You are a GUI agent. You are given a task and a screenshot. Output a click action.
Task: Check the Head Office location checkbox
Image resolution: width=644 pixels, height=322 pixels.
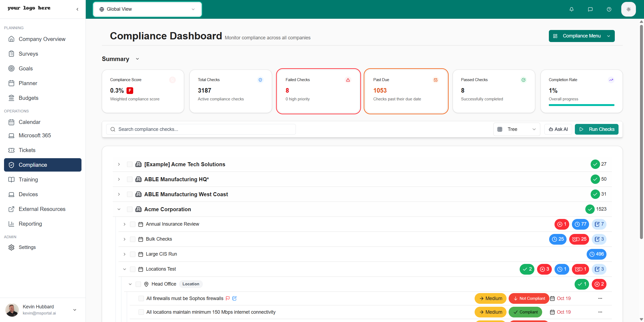tap(138, 284)
